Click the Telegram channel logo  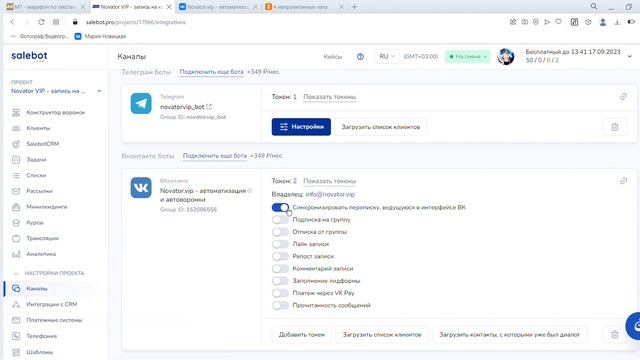click(141, 103)
